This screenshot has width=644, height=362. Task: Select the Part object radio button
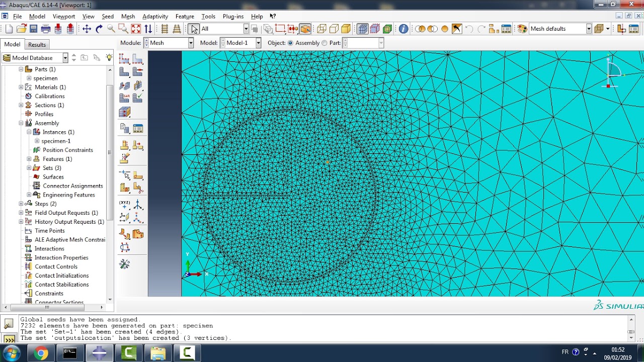324,43
